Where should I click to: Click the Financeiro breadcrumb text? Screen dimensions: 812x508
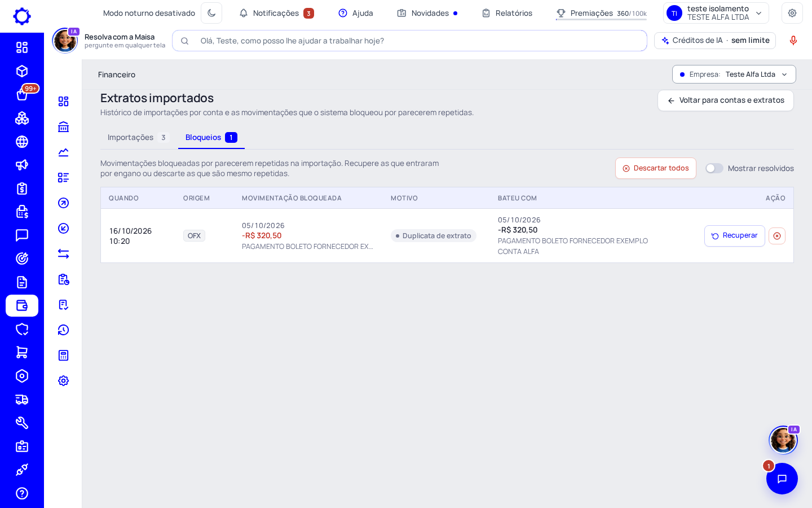117,75
